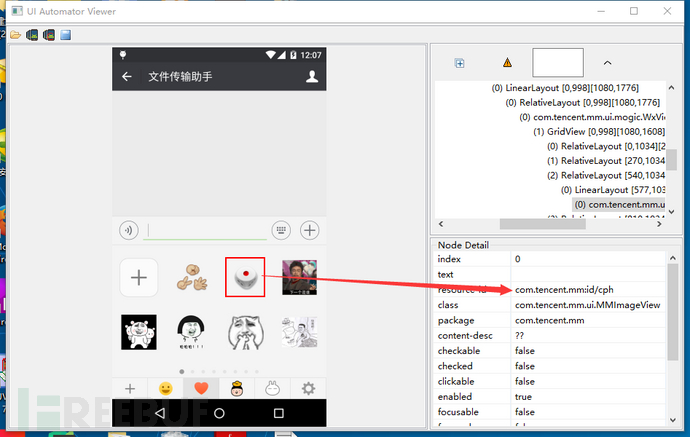Screen dimensions: 690x437
Task: Select the highlighted (0) com.tencent.mm.u node
Action: click(x=619, y=205)
